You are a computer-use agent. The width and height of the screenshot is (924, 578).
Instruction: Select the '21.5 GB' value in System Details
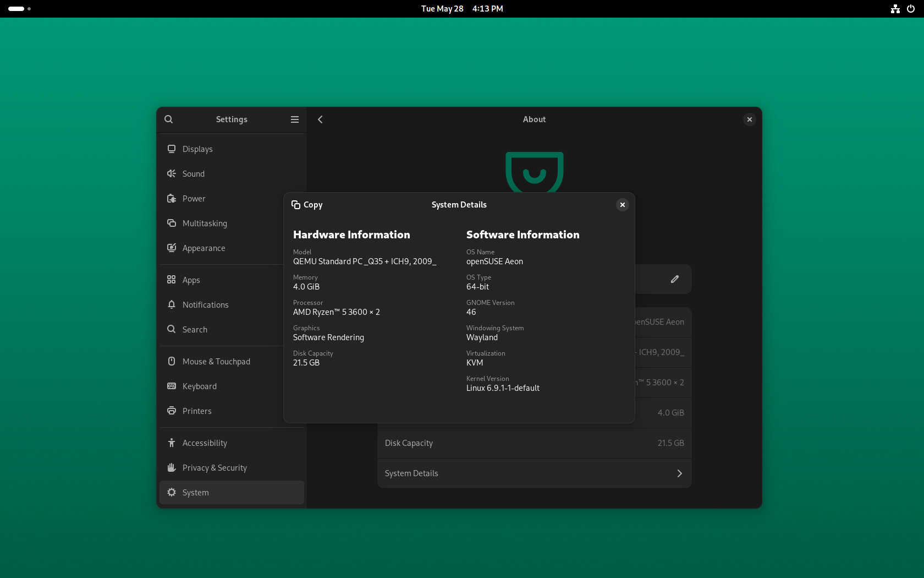pyautogui.click(x=306, y=363)
